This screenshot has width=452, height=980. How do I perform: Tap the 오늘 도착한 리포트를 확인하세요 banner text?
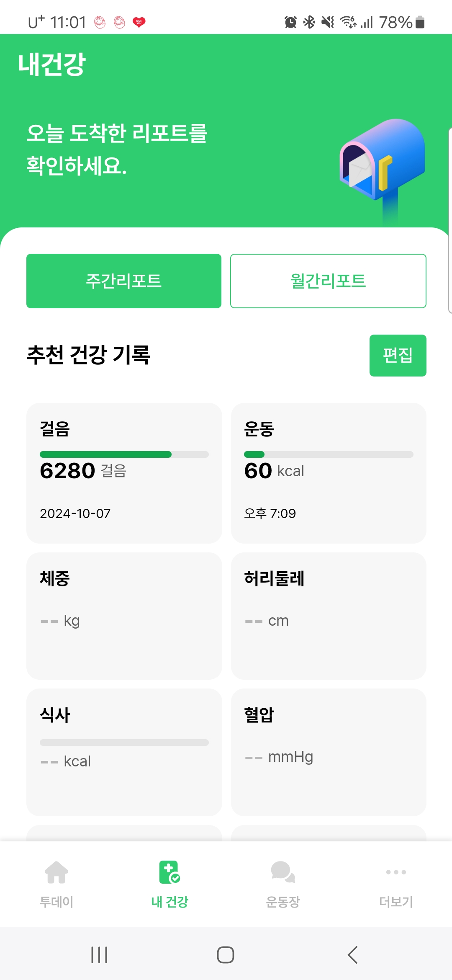tap(117, 149)
